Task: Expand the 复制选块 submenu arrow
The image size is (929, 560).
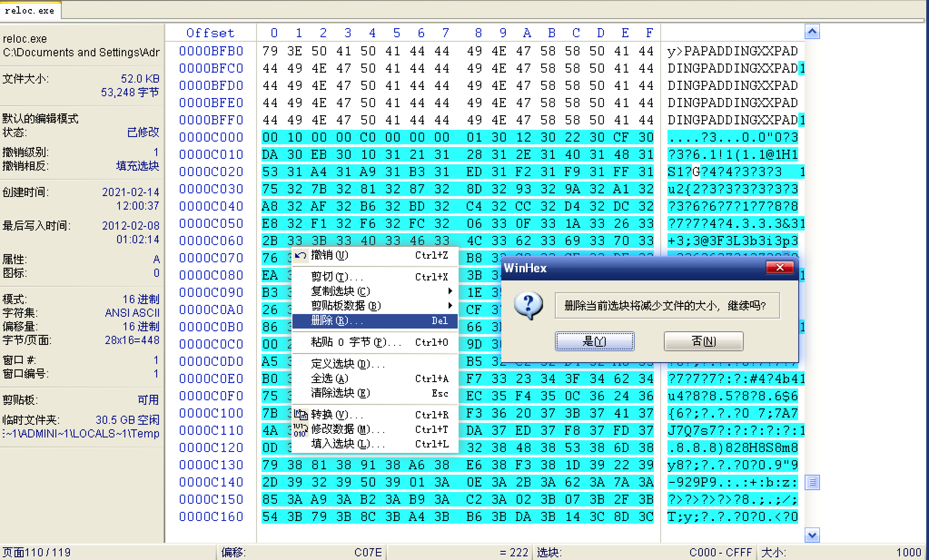Action: click(450, 291)
